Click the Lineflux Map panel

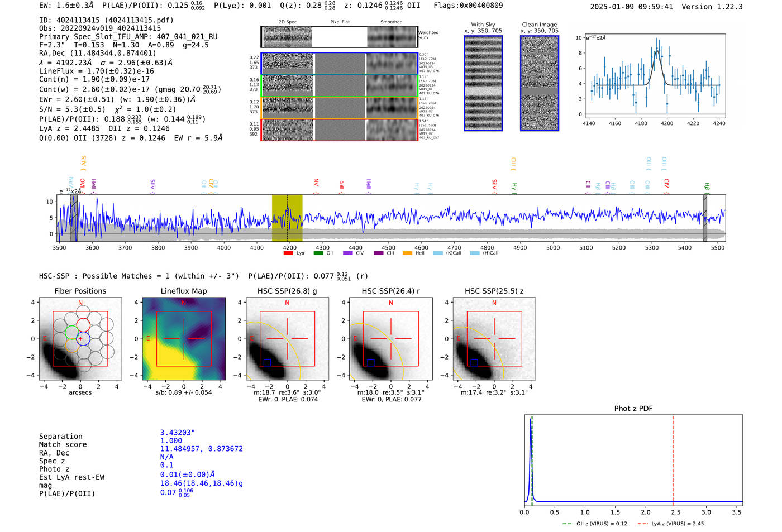point(184,339)
